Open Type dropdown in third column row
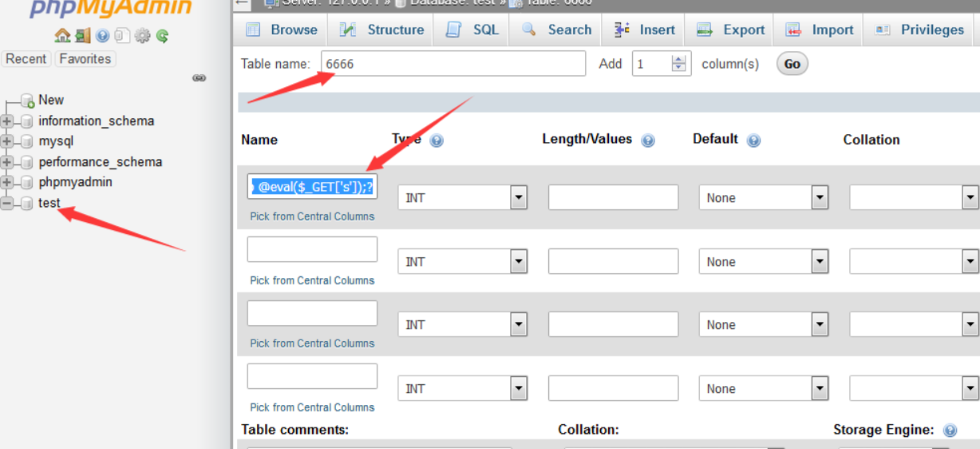The width and height of the screenshot is (980, 449). pyautogui.click(x=463, y=324)
